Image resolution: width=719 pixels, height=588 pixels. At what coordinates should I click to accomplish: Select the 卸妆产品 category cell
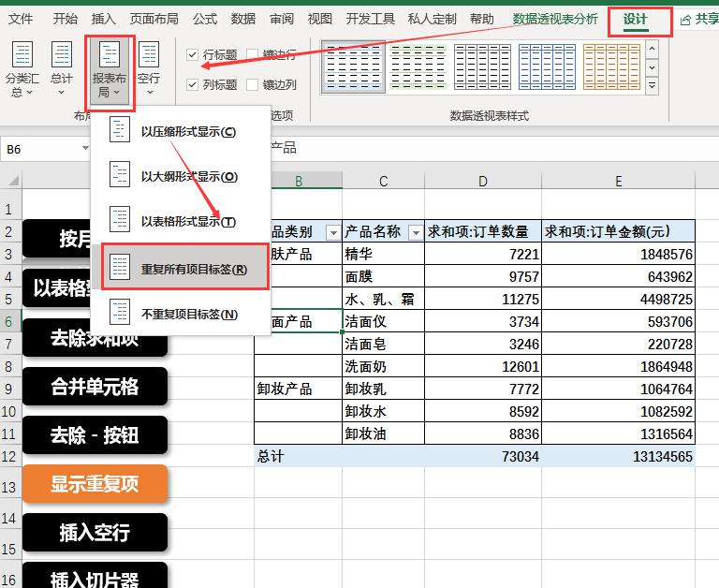coord(298,389)
